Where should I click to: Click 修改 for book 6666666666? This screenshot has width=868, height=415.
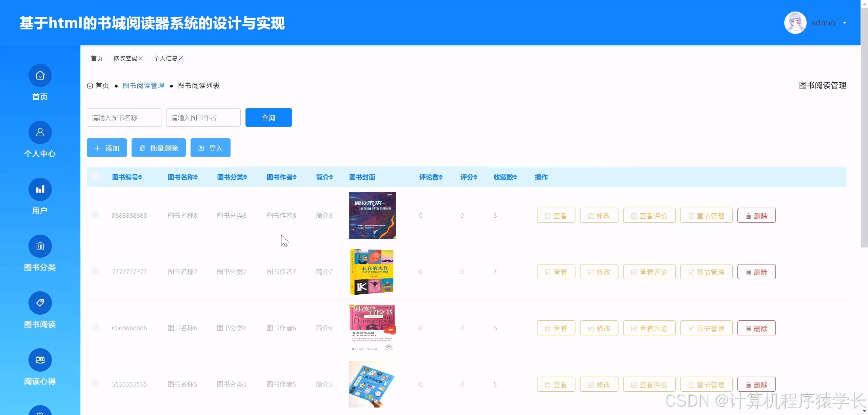(x=599, y=328)
